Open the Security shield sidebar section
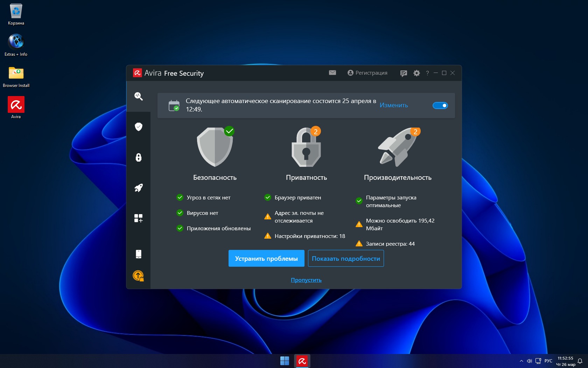The width and height of the screenshot is (588, 368). click(138, 127)
